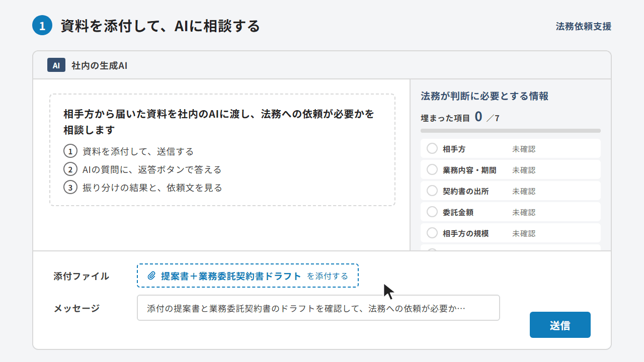The width and height of the screenshot is (644, 362).
Task: Click the AI badge icon in header
Action: tap(56, 65)
